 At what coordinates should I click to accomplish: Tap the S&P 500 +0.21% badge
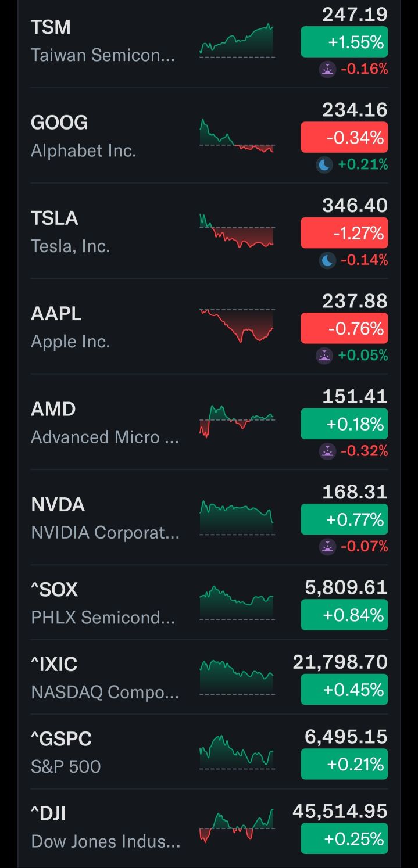click(344, 764)
